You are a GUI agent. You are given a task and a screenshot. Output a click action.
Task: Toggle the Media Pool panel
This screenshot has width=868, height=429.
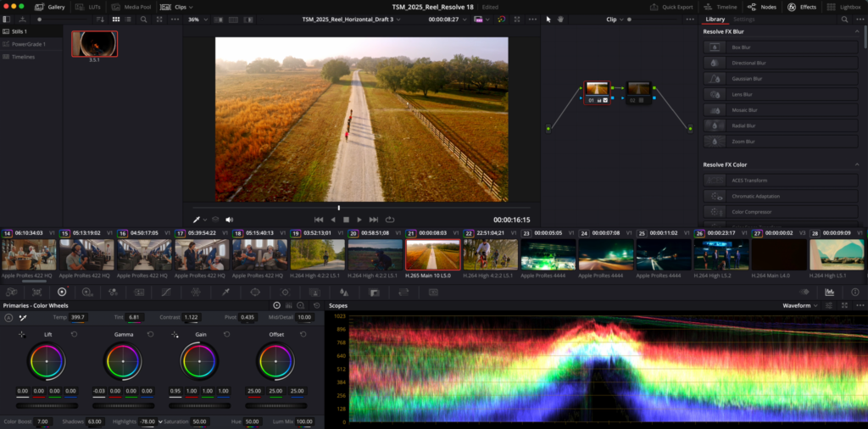(131, 7)
